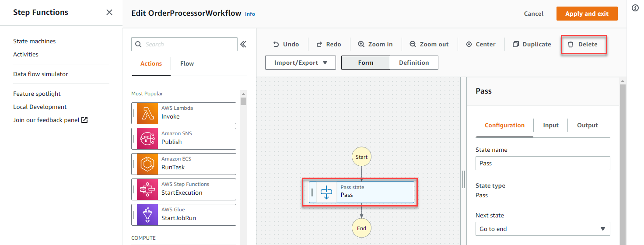Pick the Step Functions StartExecution icon
The height and width of the screenshot is (245, 644).
pyautogui.click(x=147, y=189)
